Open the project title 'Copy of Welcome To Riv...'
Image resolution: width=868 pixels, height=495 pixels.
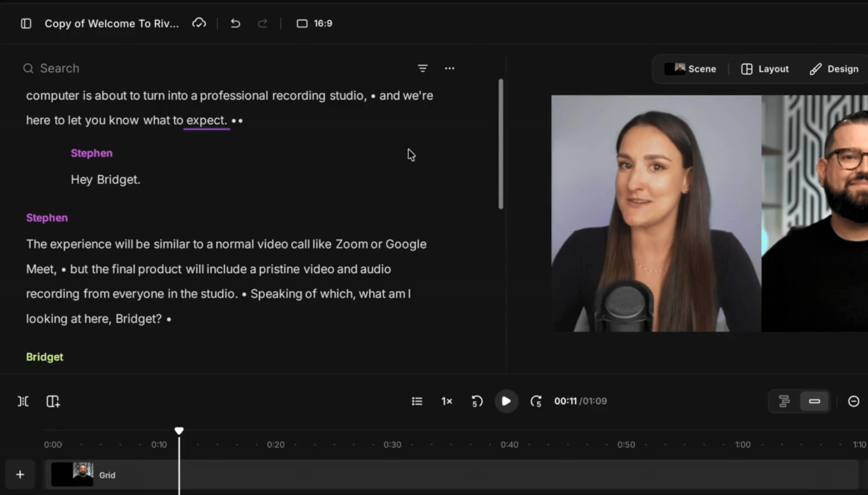tap(112, 24)
